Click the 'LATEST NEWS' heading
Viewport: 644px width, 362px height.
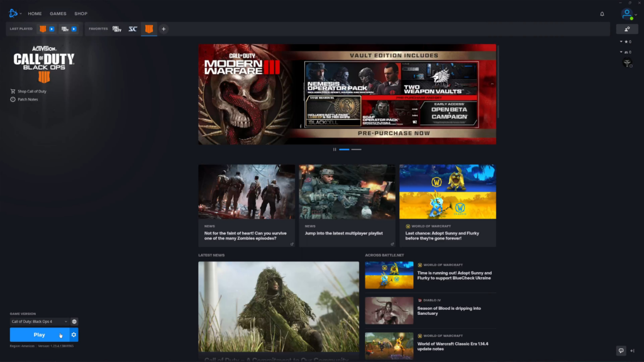tap(211, 255)
